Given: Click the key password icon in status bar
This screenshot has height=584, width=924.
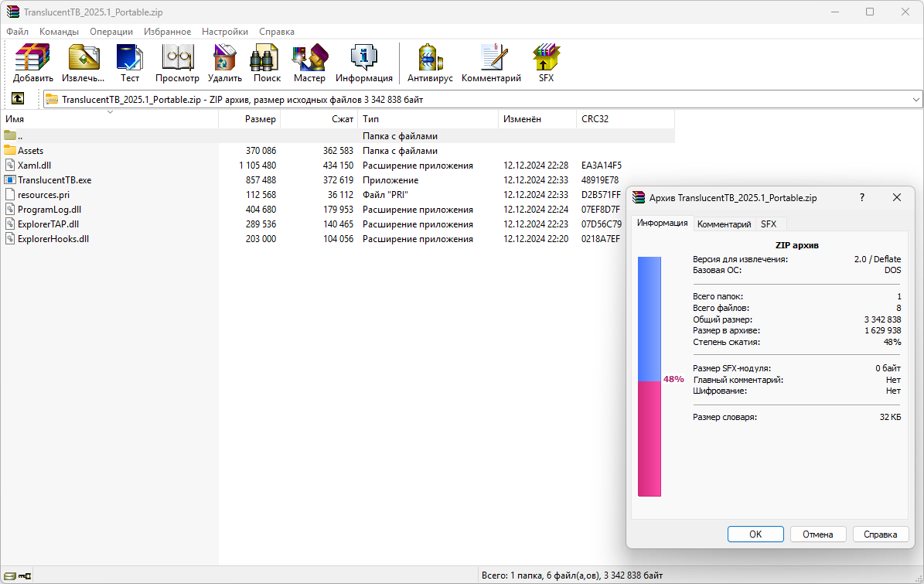Looking at the screenshot, I should point(25,575).
